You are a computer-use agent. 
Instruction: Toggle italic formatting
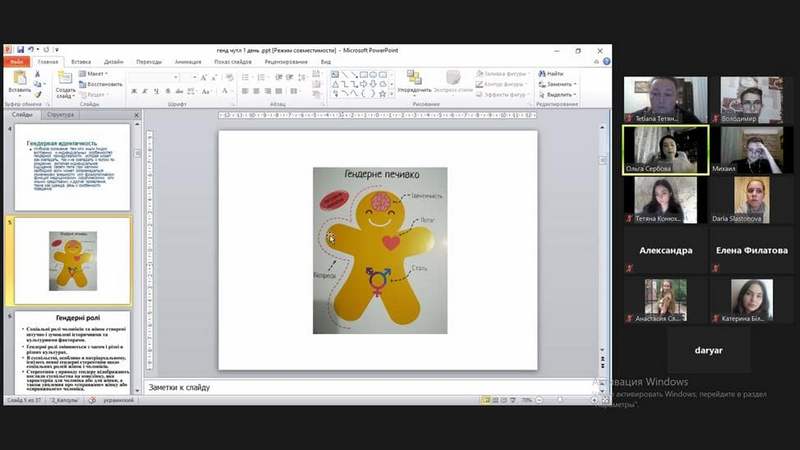145,91
